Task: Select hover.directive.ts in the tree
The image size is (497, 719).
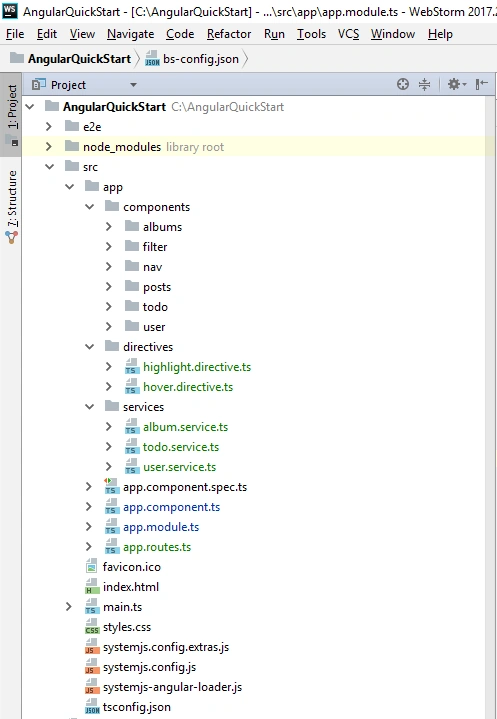Action: point(188,387)
